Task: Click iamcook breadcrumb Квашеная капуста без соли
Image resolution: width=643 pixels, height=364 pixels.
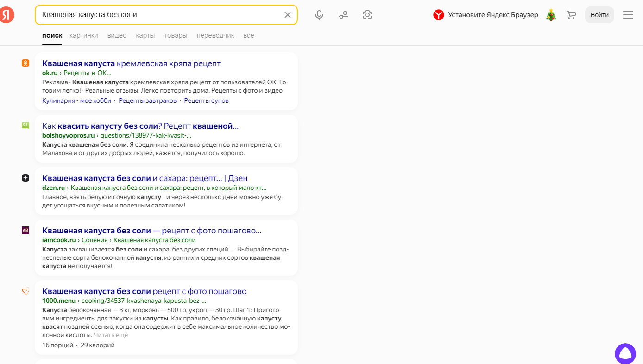Action: pyautogui.click(x=155, y=240)
